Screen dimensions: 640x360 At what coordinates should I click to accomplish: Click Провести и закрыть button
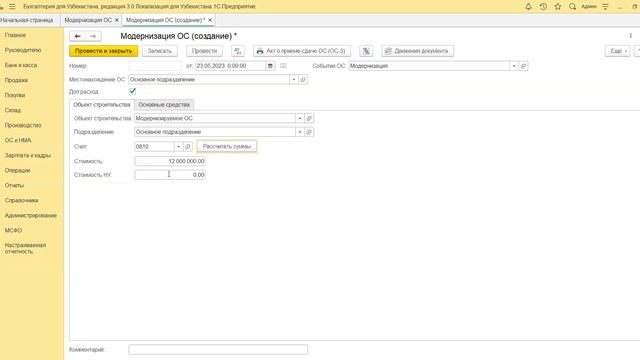pyautogui.click(x=104, y=51)
